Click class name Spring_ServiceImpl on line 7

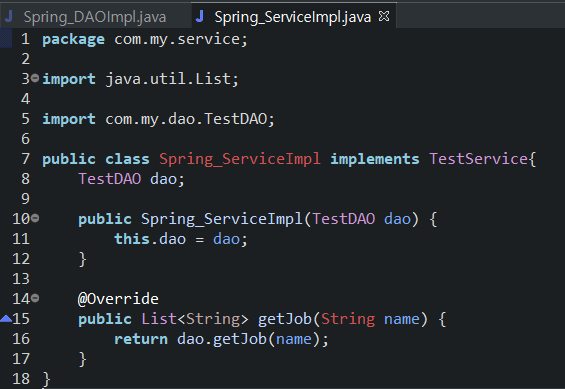(240, 159)
